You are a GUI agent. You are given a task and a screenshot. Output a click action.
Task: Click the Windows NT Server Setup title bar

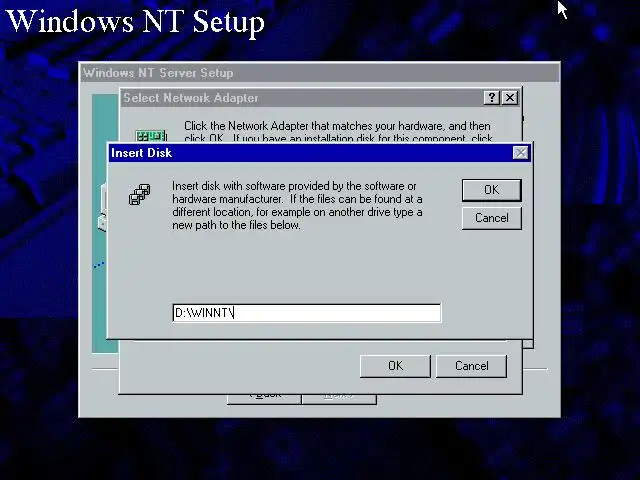320,73
